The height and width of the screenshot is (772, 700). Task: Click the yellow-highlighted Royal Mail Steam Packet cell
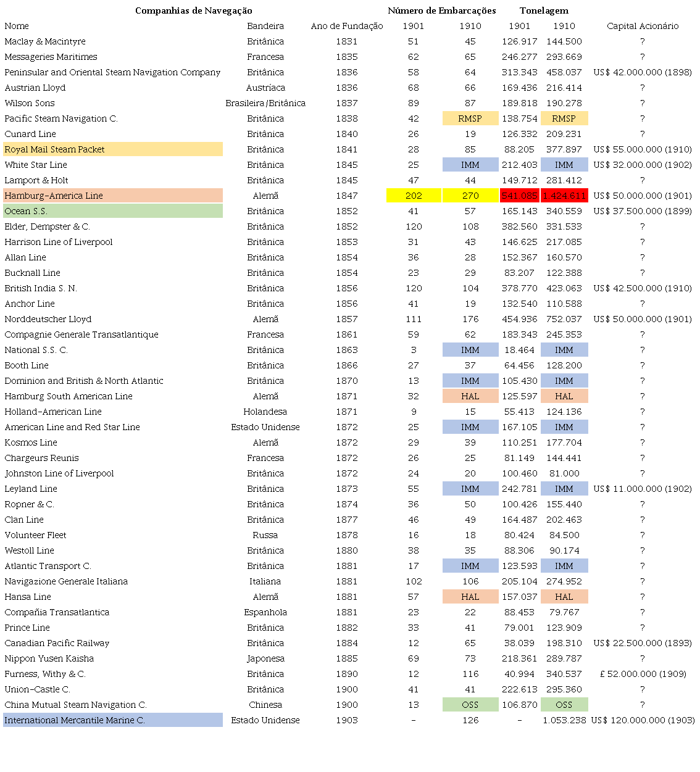(113, 149)
